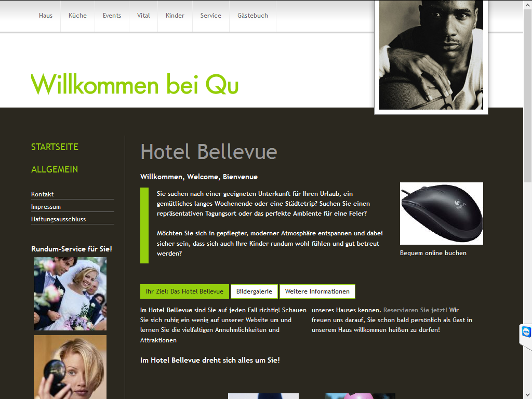
Task: Click the scrollbar up arrow
Action: (528, 4)
